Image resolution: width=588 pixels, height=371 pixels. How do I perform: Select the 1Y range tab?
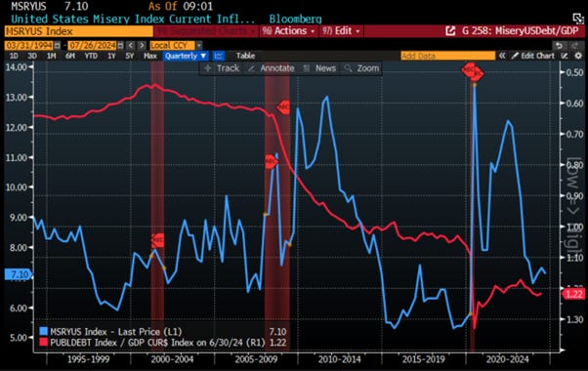111,56
